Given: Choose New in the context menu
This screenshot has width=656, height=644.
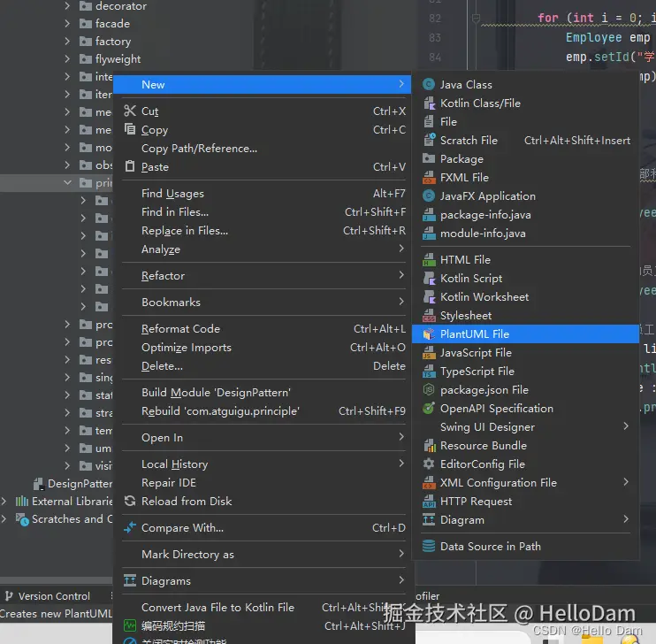Looking at the screenshot, I should 263,85.
